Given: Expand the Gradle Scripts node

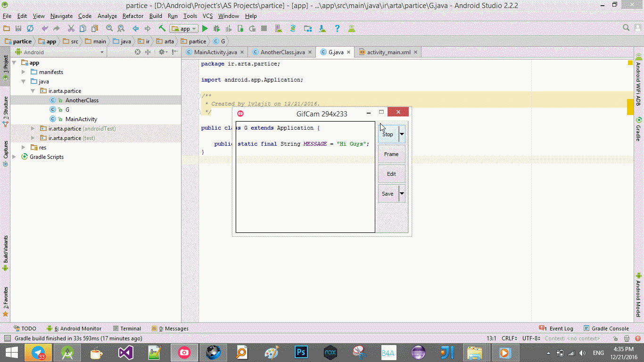Looking at the screenshot, I should point(14,157).
